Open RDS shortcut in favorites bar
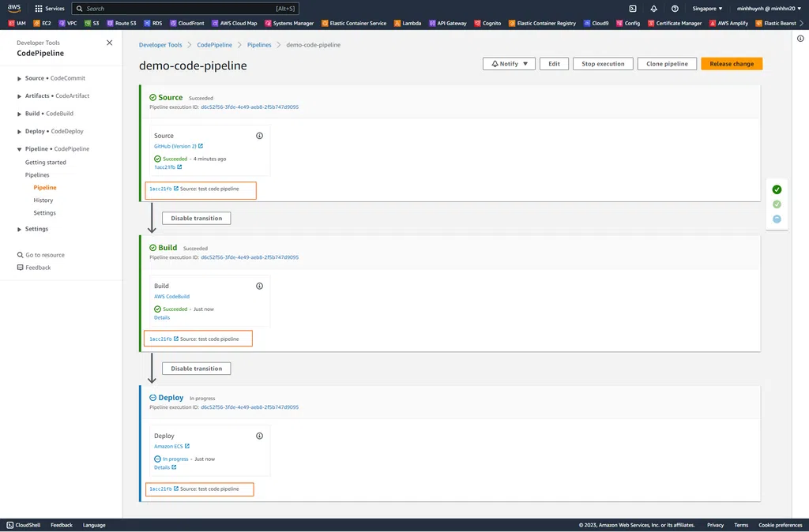 tap(152, 23)
